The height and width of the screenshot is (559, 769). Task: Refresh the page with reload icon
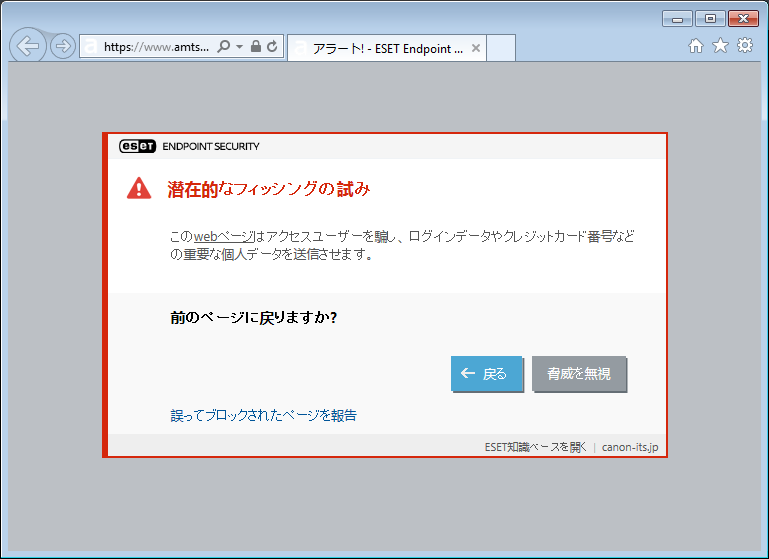click(x=272, y=46)
